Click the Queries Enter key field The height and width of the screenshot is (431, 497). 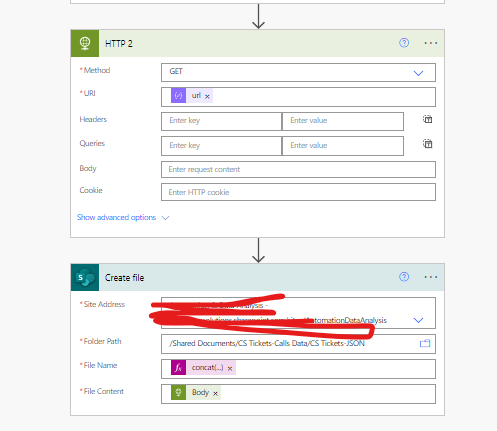click(x=222, y=146)
